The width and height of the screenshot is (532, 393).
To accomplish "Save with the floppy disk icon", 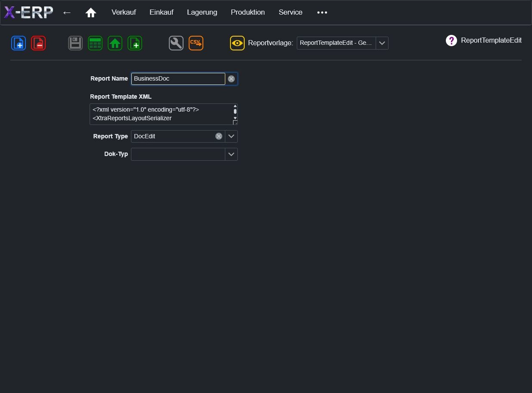I will click(x=75, y=43).
